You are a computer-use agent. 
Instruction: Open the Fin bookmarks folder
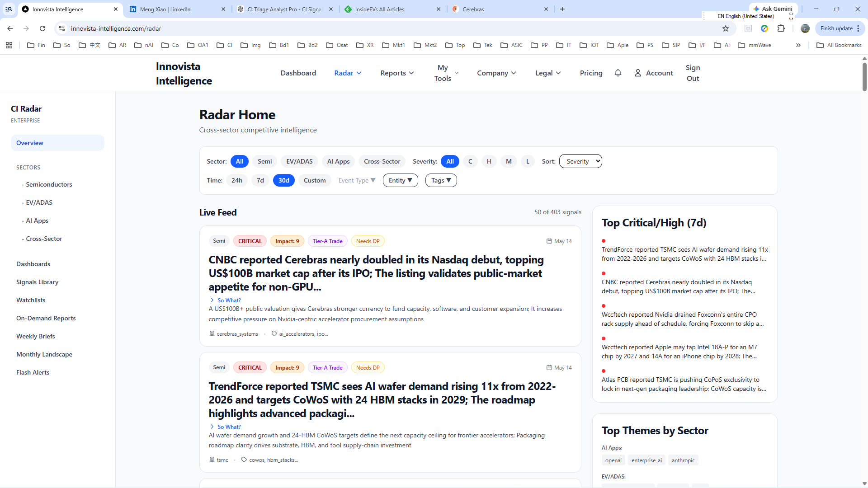[36, 45]
